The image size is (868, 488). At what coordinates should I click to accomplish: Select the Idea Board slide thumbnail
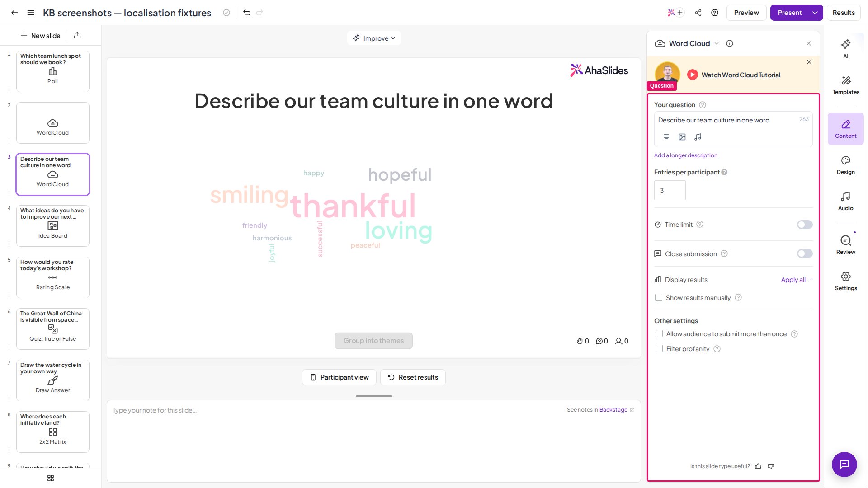tap(53, 226)
